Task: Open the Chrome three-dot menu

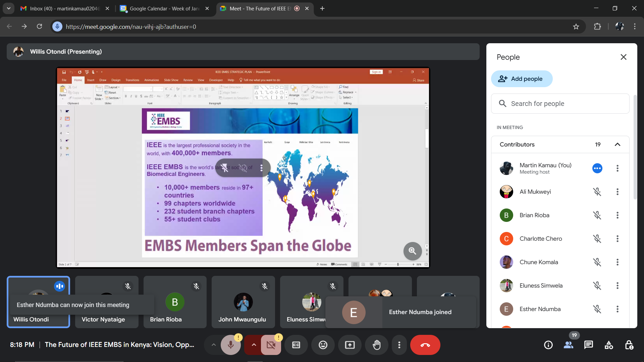Action: click(x=635, y=26)
